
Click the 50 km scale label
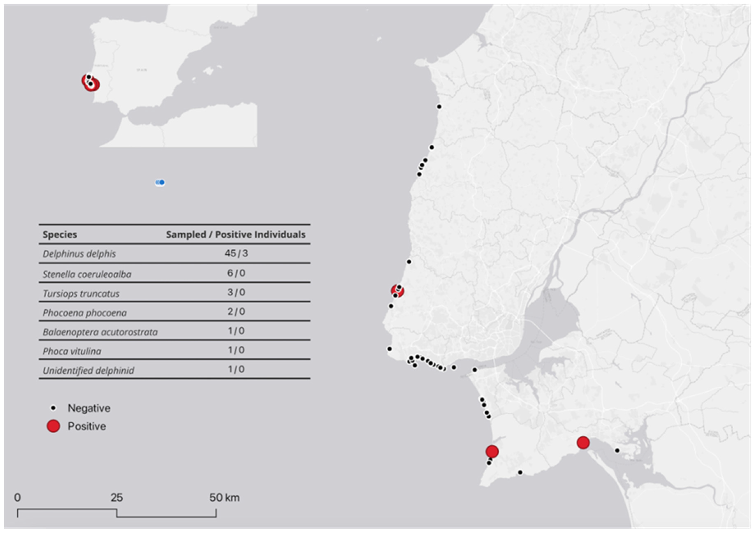coord(225,497)
